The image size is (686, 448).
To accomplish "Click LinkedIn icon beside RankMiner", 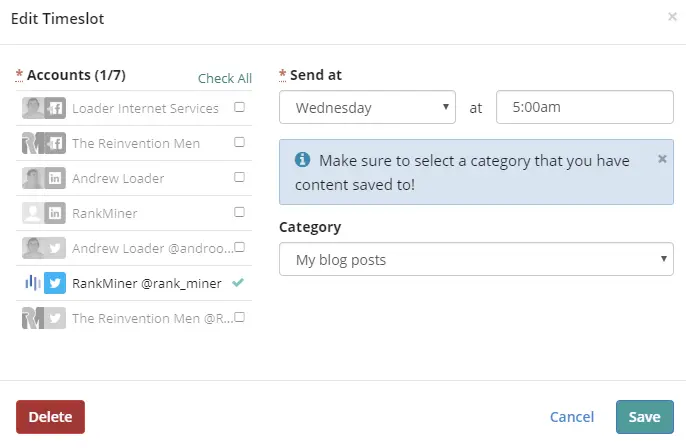I will point(56,213).
